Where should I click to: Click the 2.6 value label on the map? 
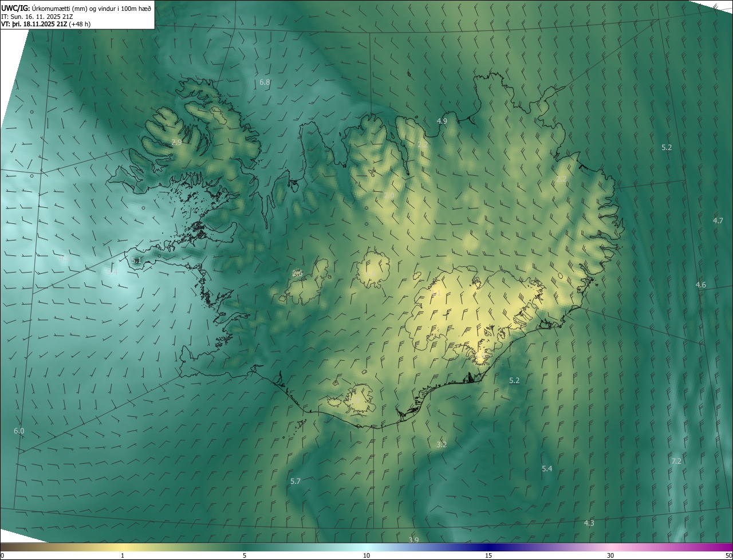coord(297,274)
